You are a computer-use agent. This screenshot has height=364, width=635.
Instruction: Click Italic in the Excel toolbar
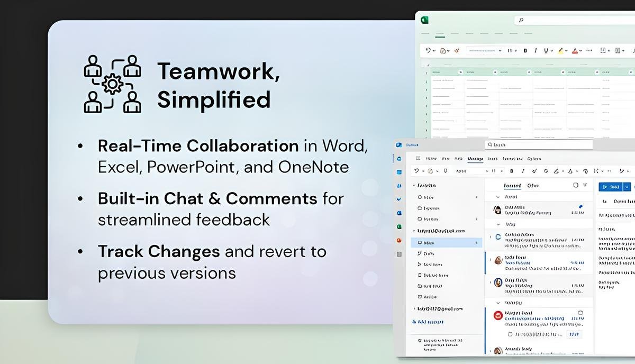pos(536,51)
